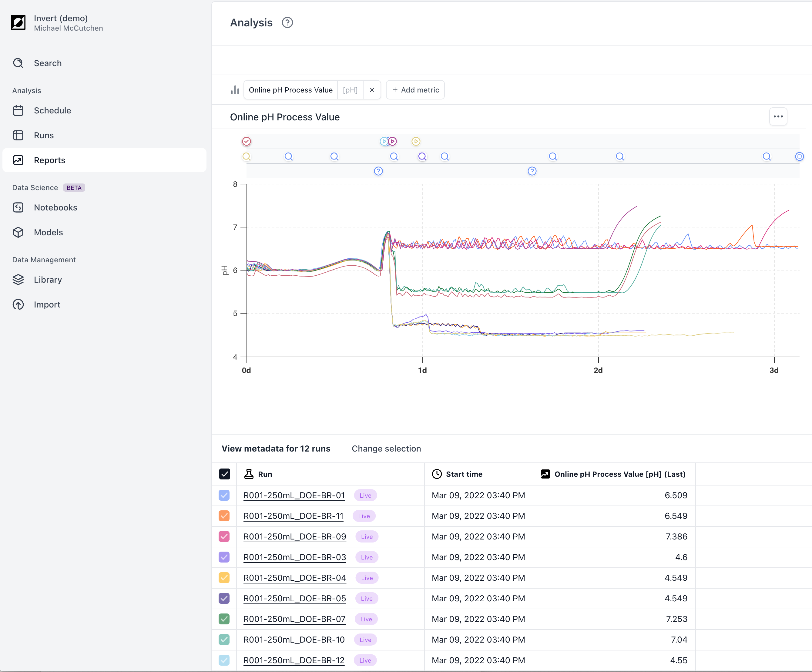
Task: Toggle the select-all runs checkbox
Action: [224, 474]
